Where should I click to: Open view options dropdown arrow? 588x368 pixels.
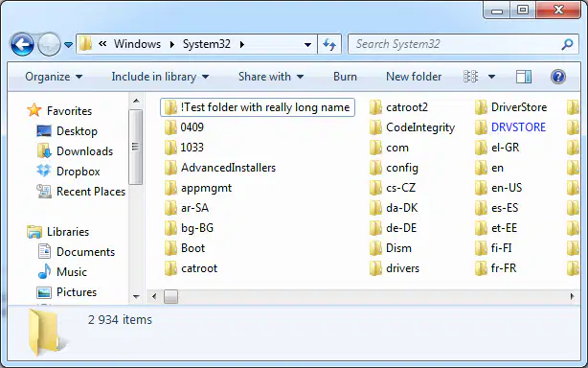point(491,77)
